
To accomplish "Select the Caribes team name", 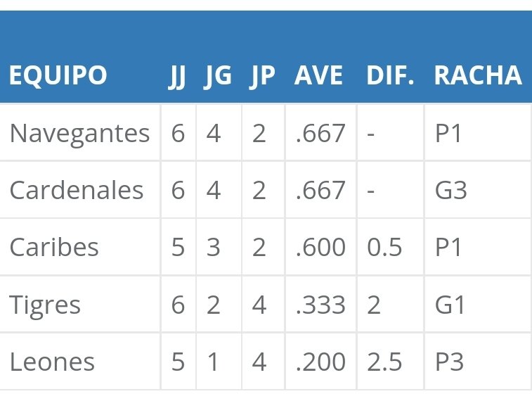I will point(54,247).
